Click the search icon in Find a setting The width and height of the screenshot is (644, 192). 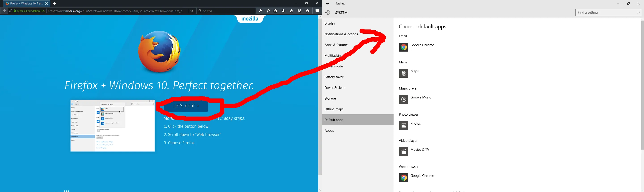(x=638, y=13)
